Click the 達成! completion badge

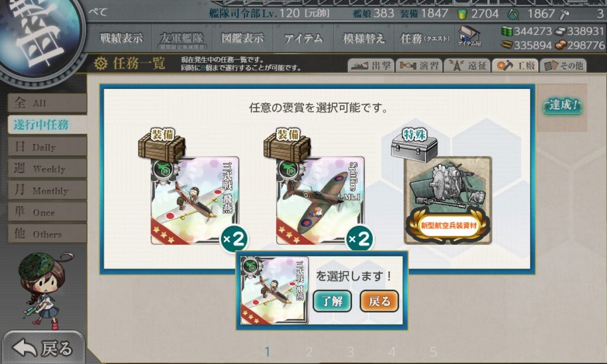click(x=563, y=105)
